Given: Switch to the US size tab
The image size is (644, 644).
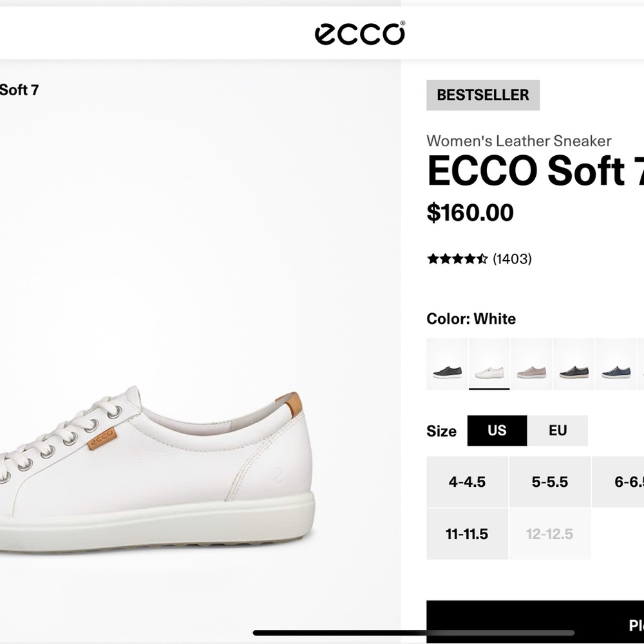Looking at the screenshot, I should [496, 430].
